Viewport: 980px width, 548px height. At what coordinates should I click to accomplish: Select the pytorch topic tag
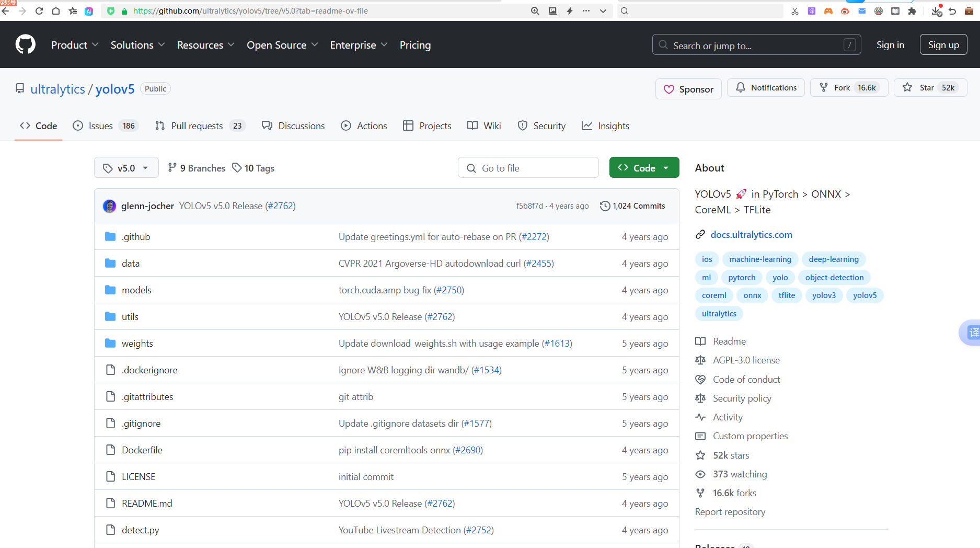pos(742,277)
